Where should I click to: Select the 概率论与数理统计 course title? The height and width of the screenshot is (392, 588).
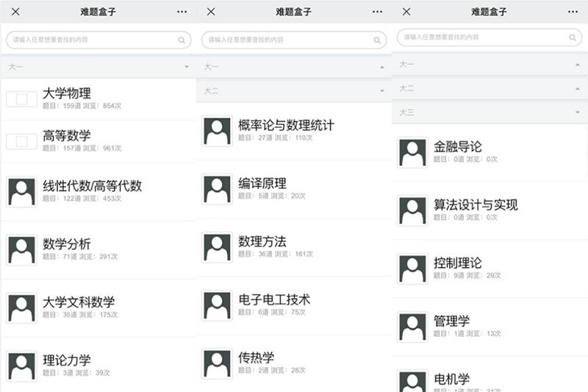point(286,125)
